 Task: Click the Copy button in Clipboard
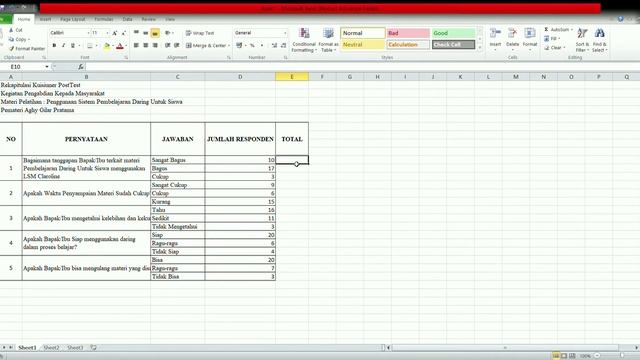(19, 40)
